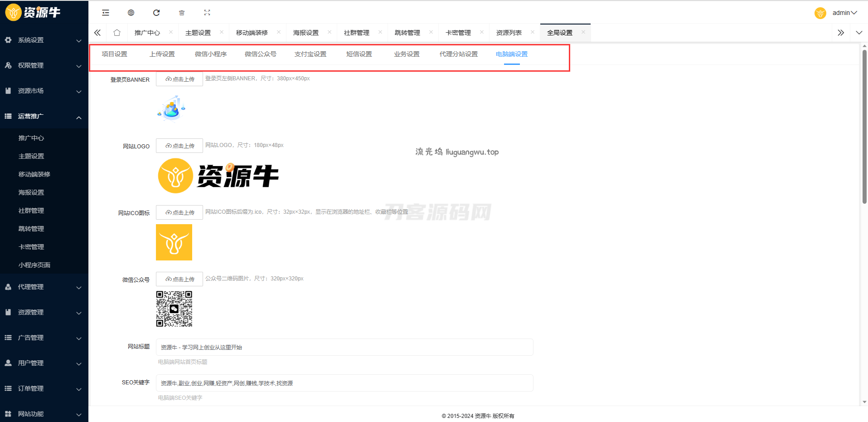Image resolution: width=868 pixels, height=422 pixels.
Task: Open the admin user dropdown
Action: [x=844, y=13]
